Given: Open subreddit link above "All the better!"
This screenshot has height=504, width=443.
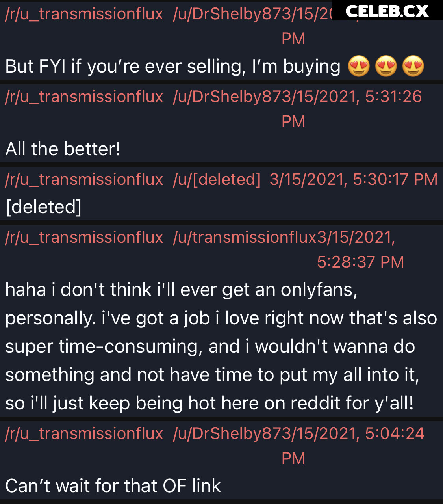Looking at the screenshot, I should click(84, 97).
